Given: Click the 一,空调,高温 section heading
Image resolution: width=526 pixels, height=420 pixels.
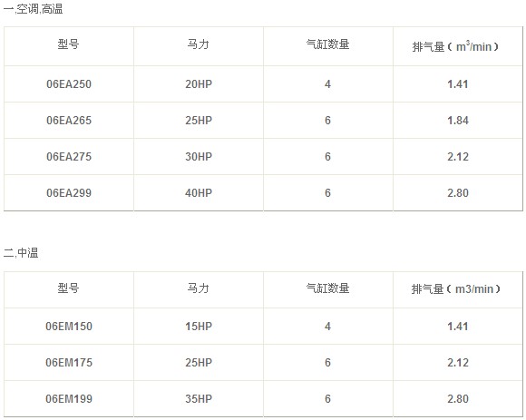Looking at the screenshot, I should (33, 9).
